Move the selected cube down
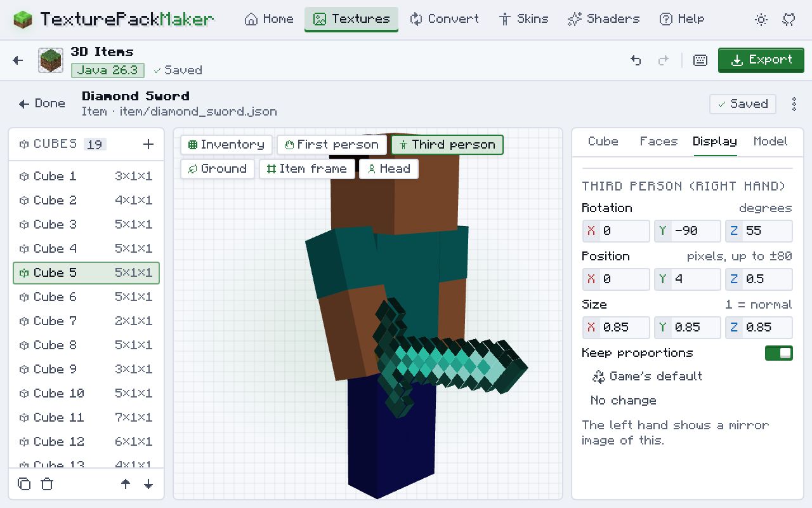 tap(148, 484)
